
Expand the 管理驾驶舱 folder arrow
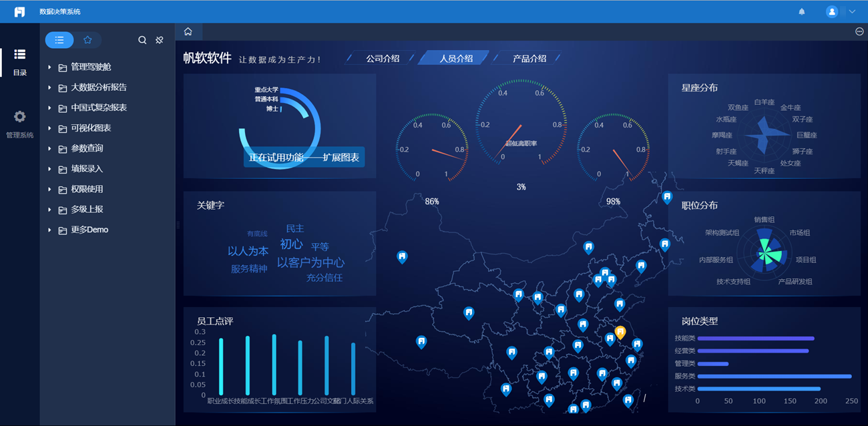click(x=49, y=67)
